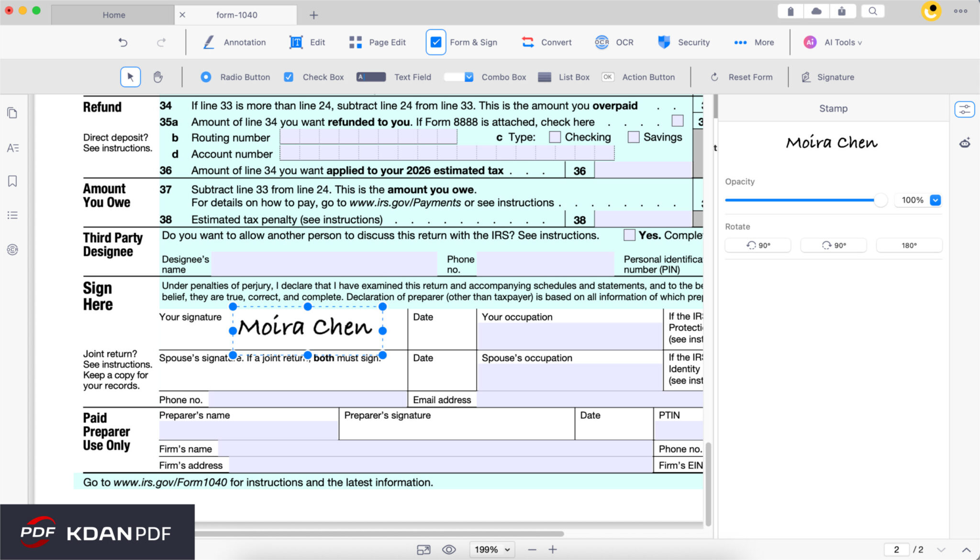Select the arrow pointer tool
This screenshot has height=560, width=980.
(x=130, y=77)
